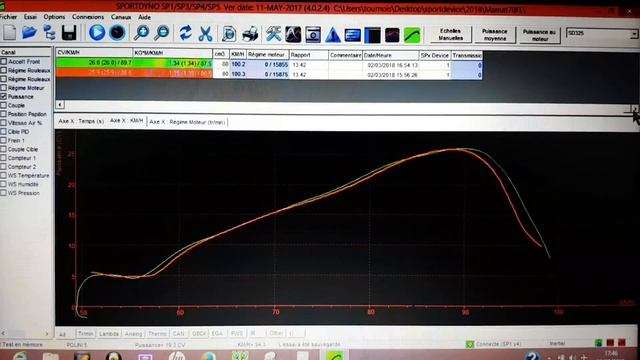Screen dimensions: 640x360
Task: Click the window-frame icon next to the curve icon
Action: 313,35
